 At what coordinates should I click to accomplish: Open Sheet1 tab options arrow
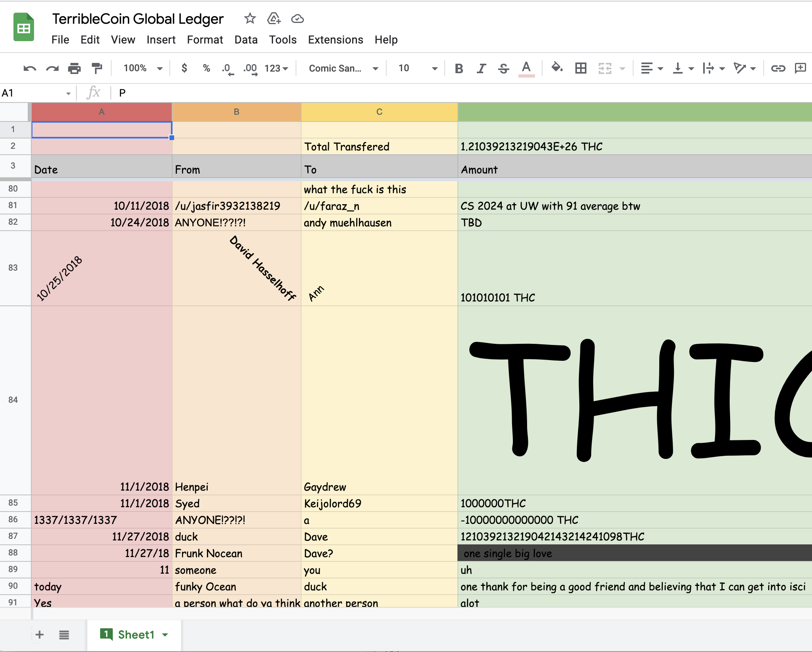click(x=165, y=635)
